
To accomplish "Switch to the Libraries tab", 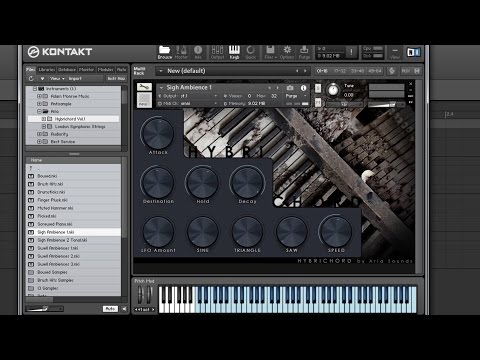I will click(46, 69).
